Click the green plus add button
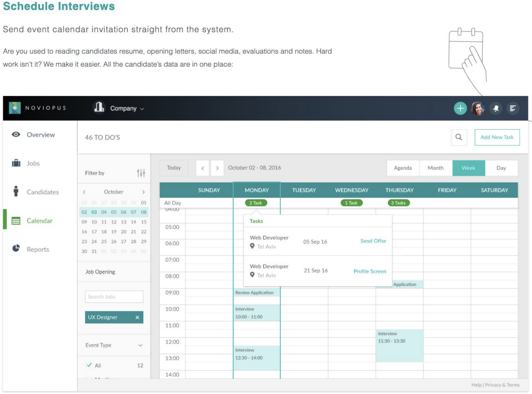This screenshot has width=532, height=394. click(x=460, y=108)
